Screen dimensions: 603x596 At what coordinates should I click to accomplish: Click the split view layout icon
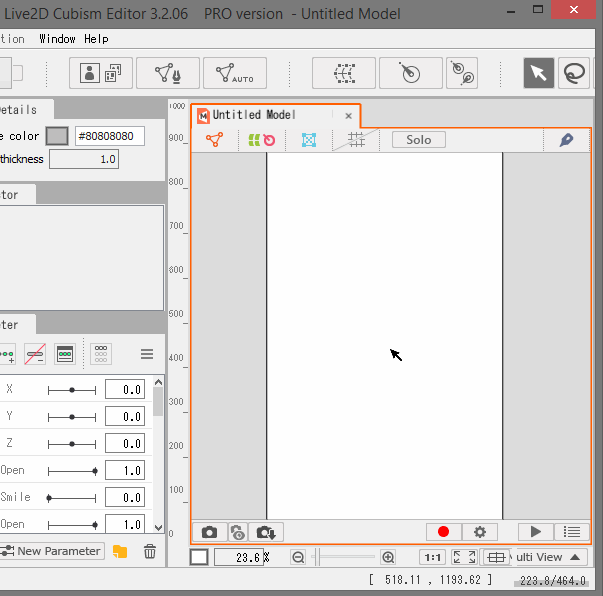[x=496, y=557]
